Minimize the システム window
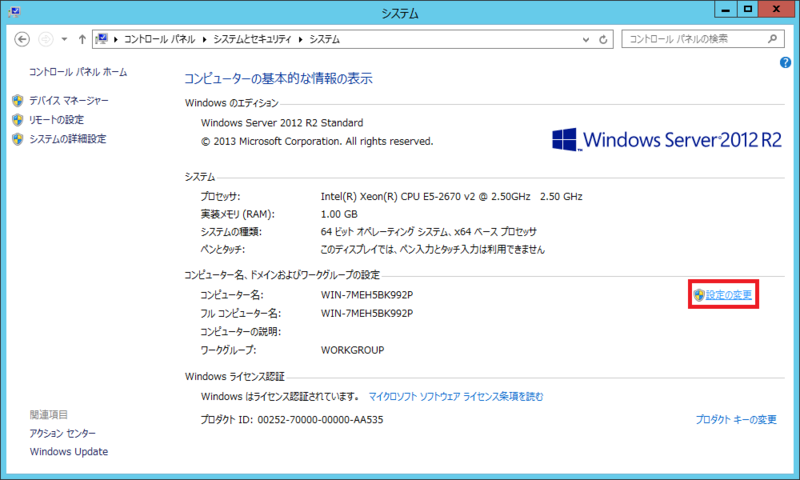 (726, 9)
